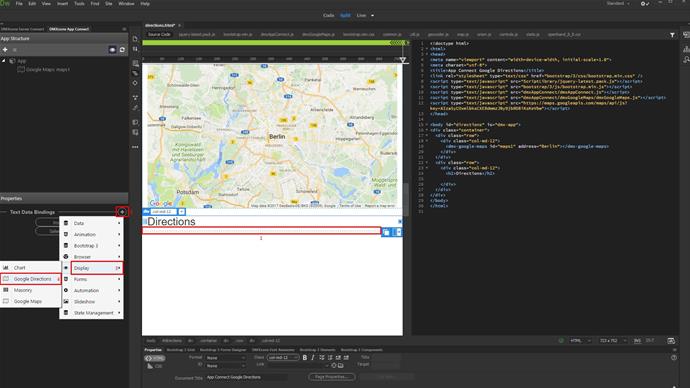Screen dimensions: 690x388
Task: Open the Edit menu
Action: tap(32, 4)
